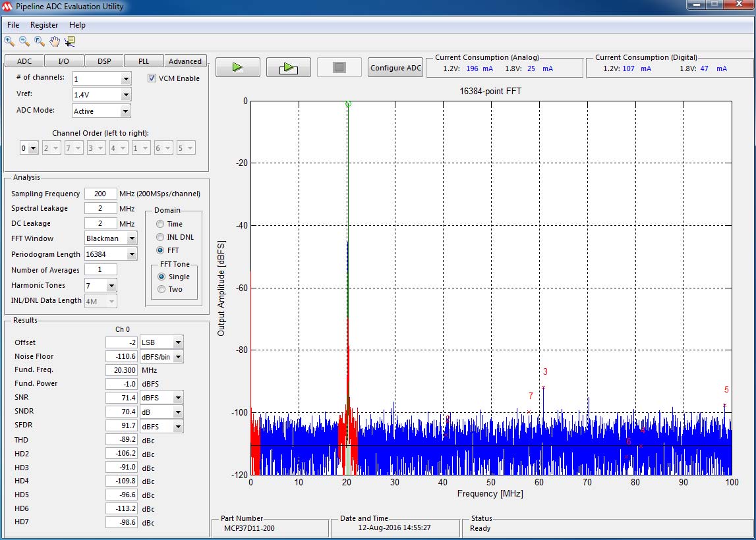Select the Time domain radio button
Image resolution: width=756 pixels, height=540 pixels.
tap(160, 224)
